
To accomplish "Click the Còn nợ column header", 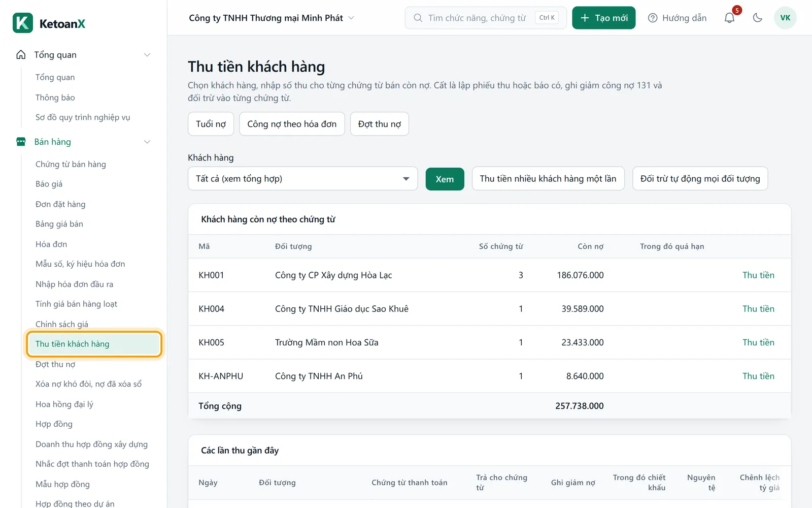I will coord(591,246).
